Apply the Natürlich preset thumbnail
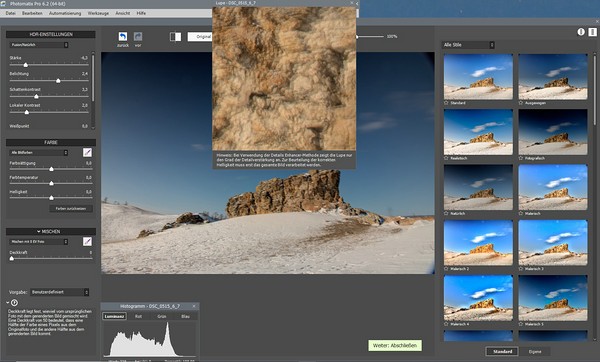 [478, 187]
